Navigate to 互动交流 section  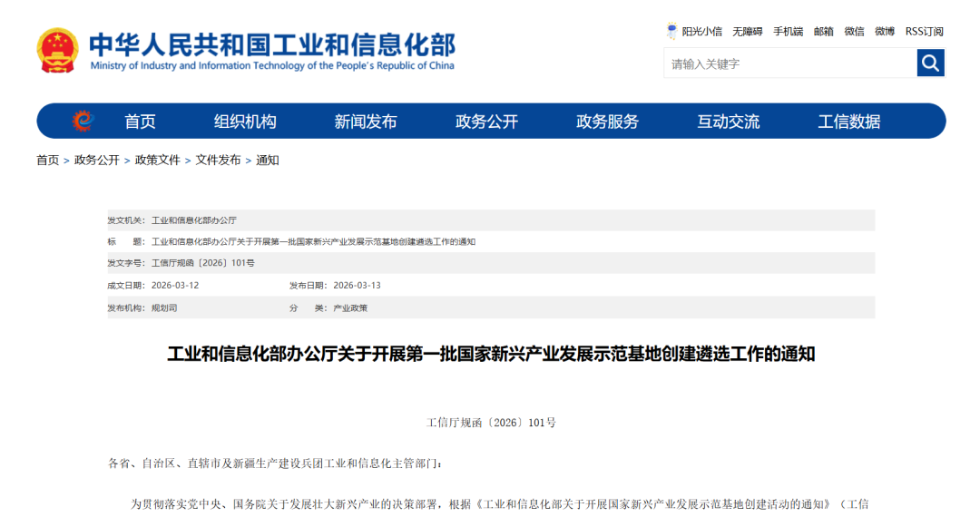728,122
